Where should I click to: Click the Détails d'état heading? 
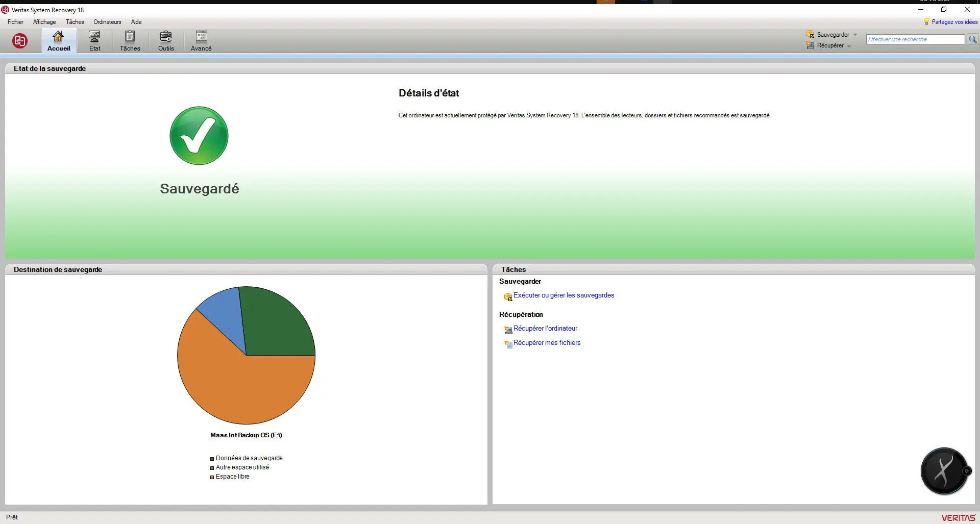point(429,93)
